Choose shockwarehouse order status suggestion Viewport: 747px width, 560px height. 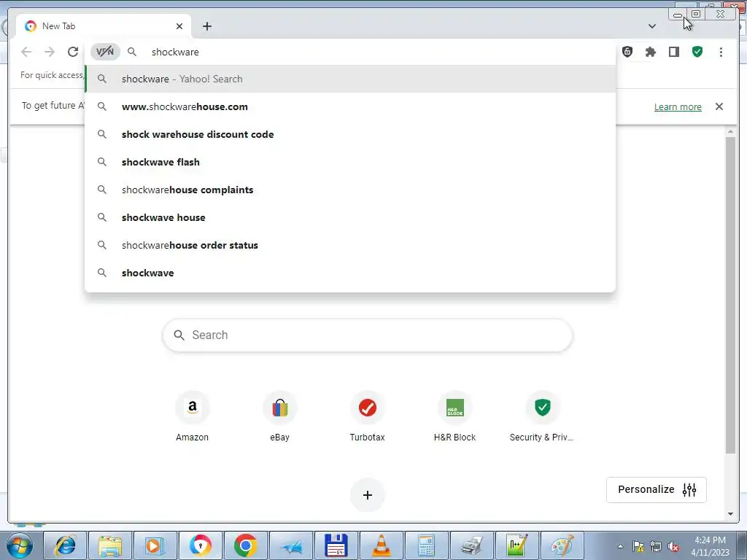click(350, 245)
